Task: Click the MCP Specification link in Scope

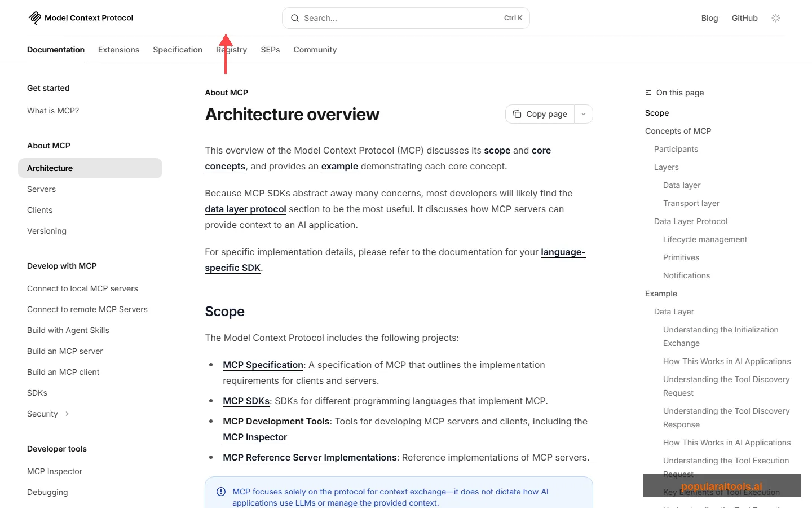Action: click(263, 365)
